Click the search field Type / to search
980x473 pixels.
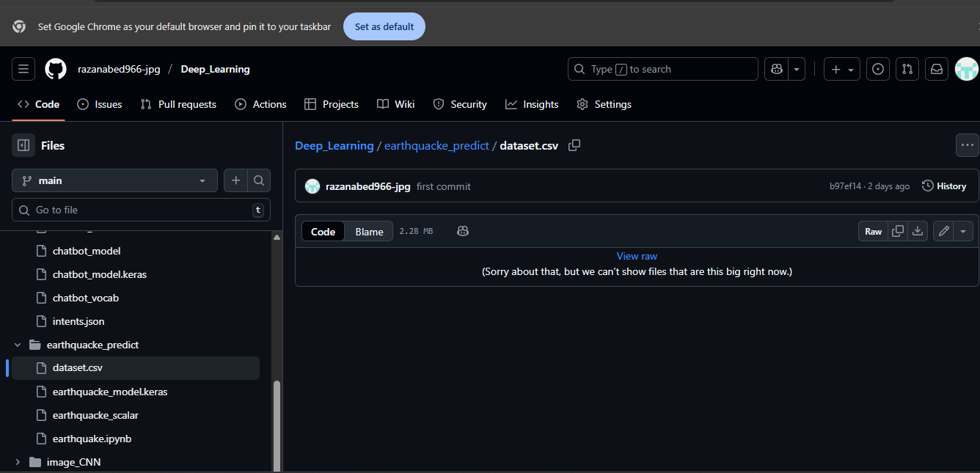(662, 69)
